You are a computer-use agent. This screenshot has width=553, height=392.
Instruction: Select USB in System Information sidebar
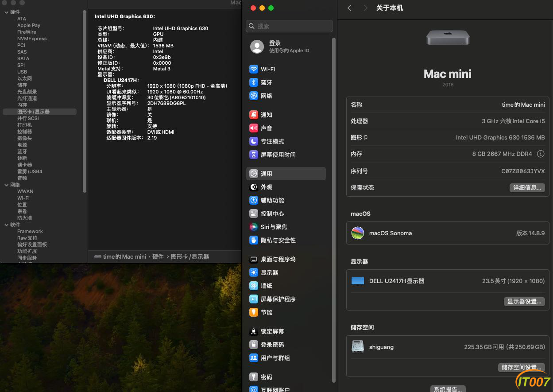[x=22, y=72]
